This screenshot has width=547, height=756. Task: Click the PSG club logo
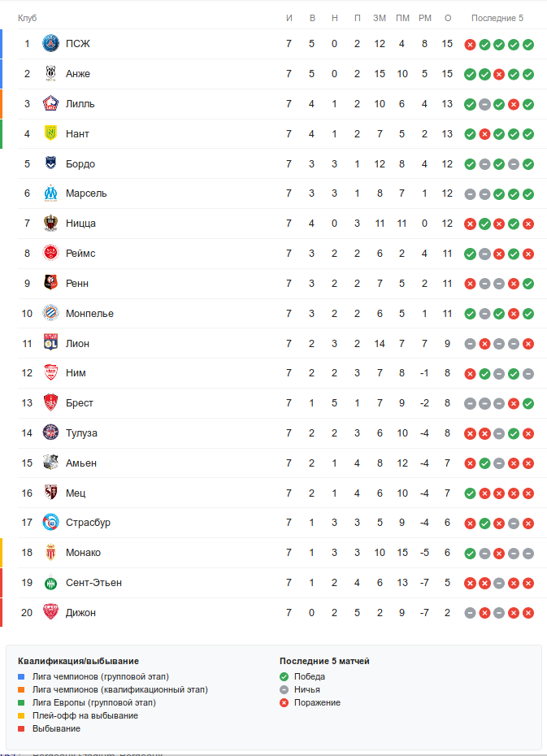[51, 44]
